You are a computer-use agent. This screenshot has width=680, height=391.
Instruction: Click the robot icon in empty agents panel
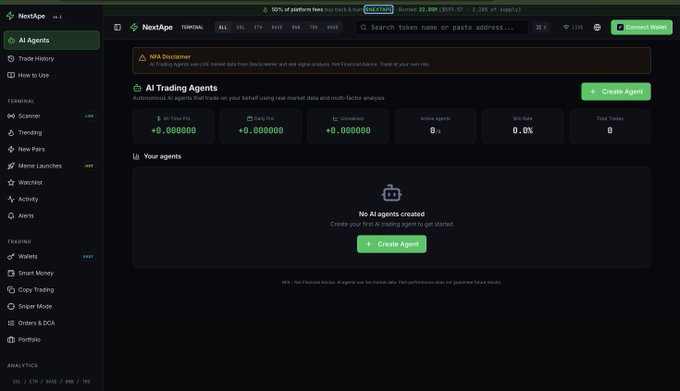pyautogui.click(x=392, y=193)
